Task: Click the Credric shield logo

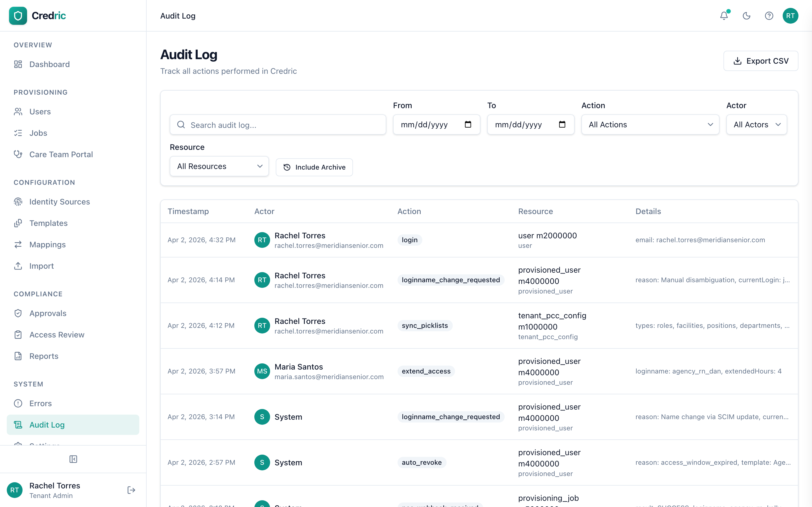Action: 18,15
